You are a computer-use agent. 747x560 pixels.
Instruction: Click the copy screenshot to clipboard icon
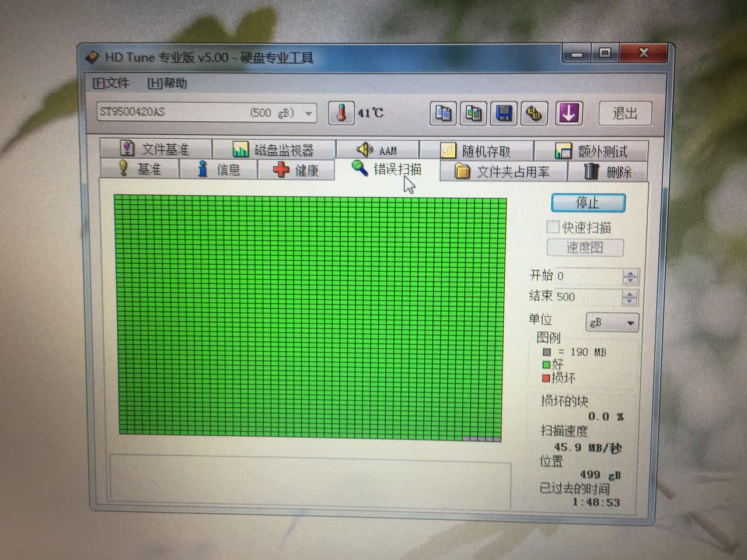coord(474,113)
